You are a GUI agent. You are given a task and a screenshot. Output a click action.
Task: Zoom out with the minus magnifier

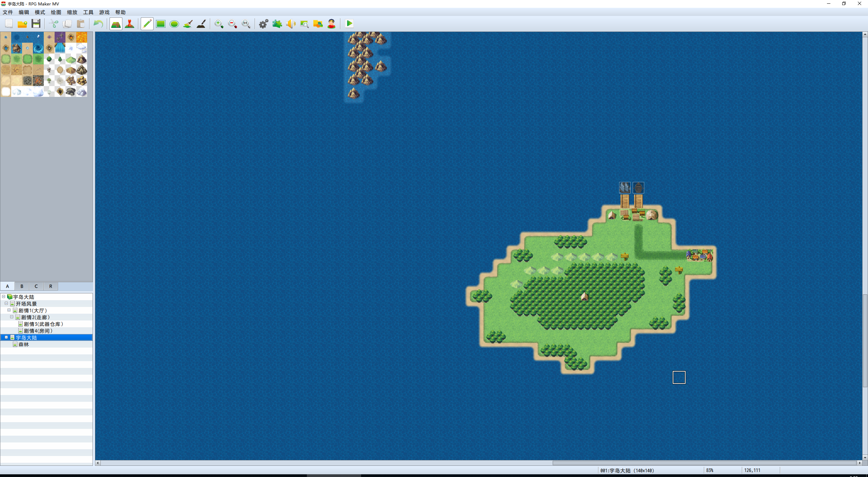point(233,24)
